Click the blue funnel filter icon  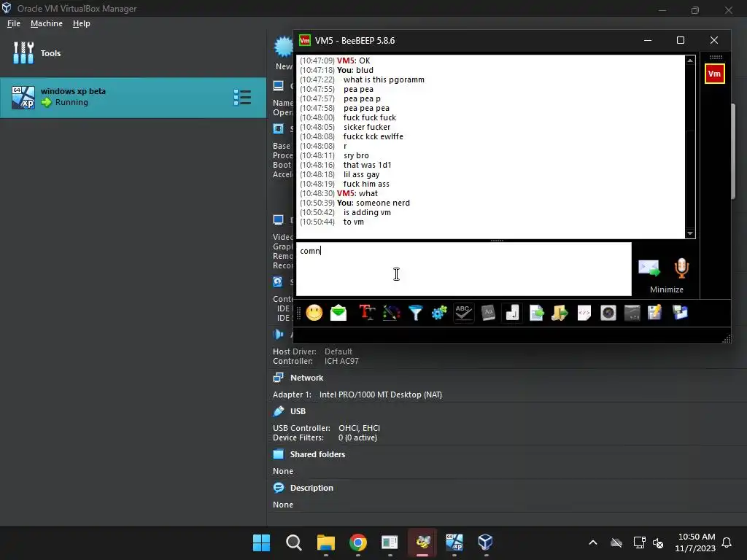coord(415,313)
